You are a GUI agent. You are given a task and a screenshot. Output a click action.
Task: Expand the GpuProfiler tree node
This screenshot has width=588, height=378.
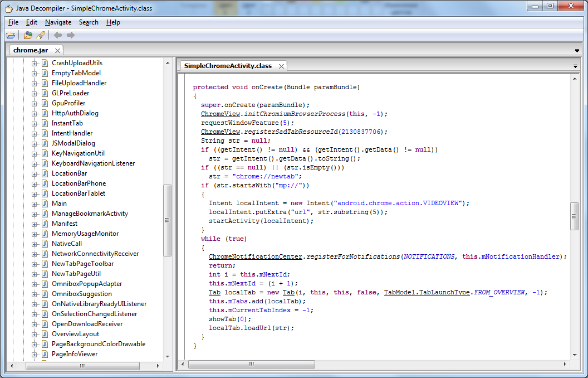(x=34, y=104)
